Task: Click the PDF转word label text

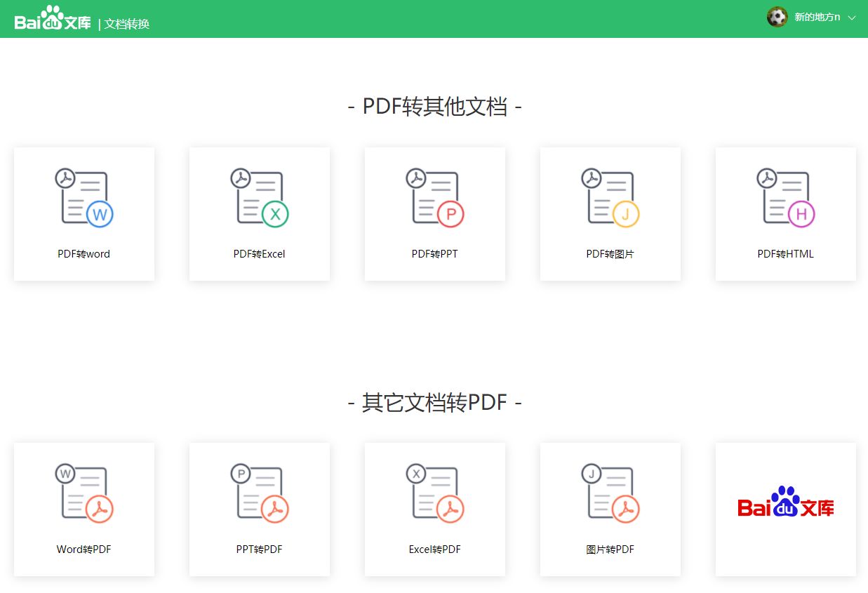Action: pyautogui.click(x=84, y=254)
